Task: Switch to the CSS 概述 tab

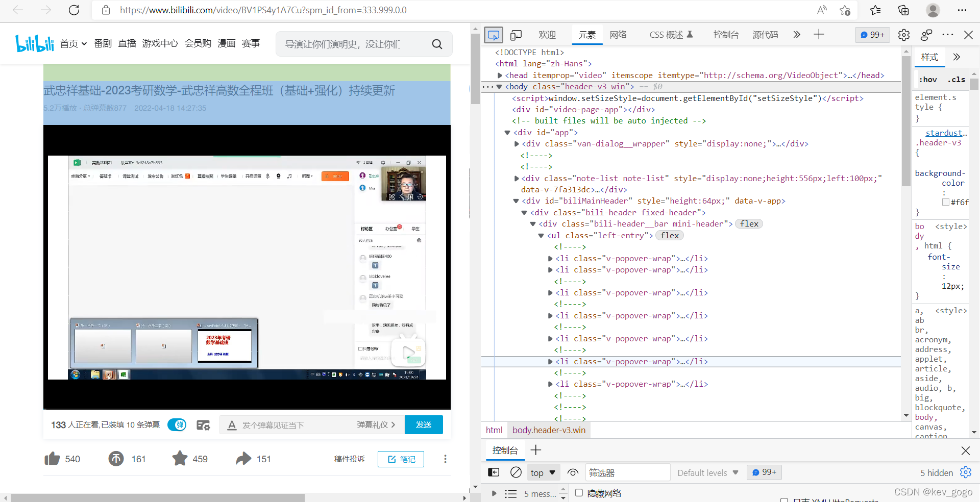Action: (x=671, y=35)
